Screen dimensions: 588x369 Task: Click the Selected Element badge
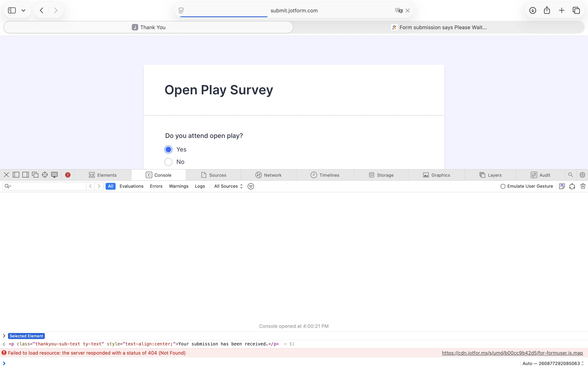coord(26,336)
